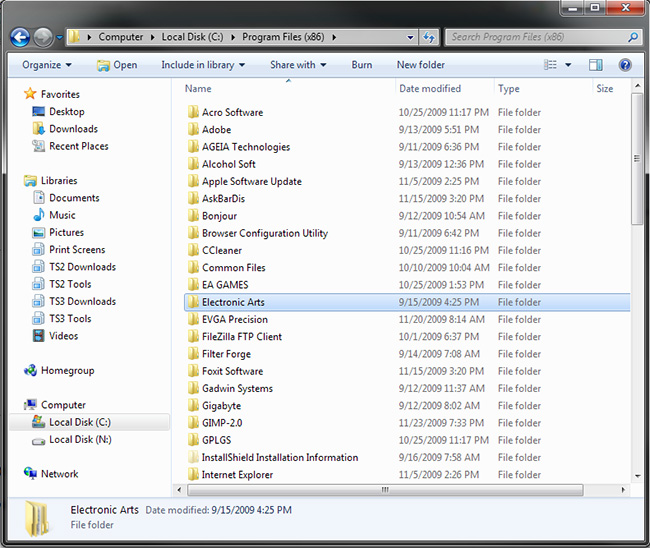Open recent pages dropdown next to Forward

tap(59, 37)
